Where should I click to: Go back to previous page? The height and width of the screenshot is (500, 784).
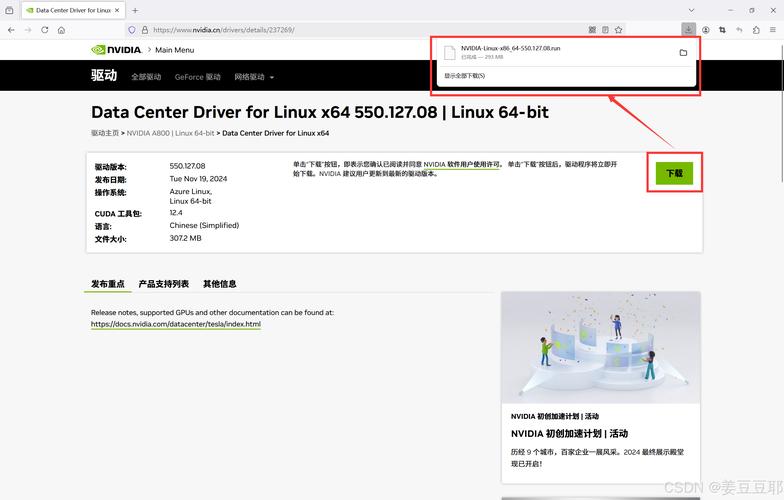pyautogui.click(x=11, y=30)
